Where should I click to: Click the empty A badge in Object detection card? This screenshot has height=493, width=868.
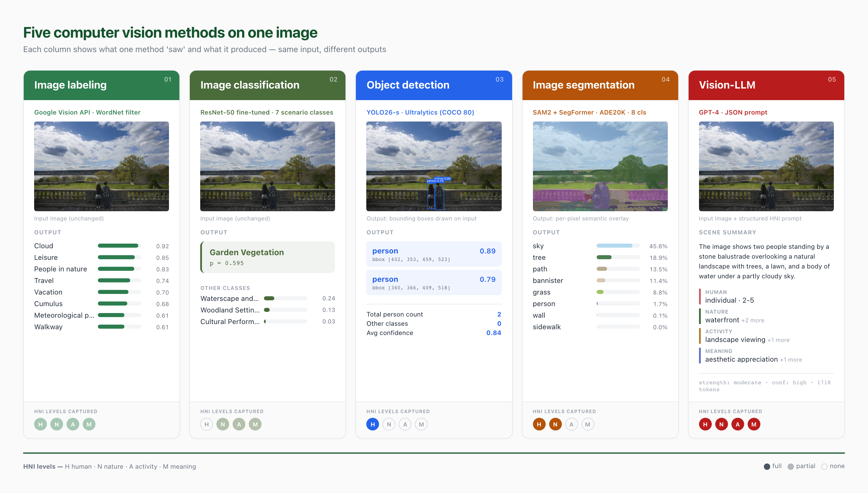pyautogui.click(x=405, y=424)
